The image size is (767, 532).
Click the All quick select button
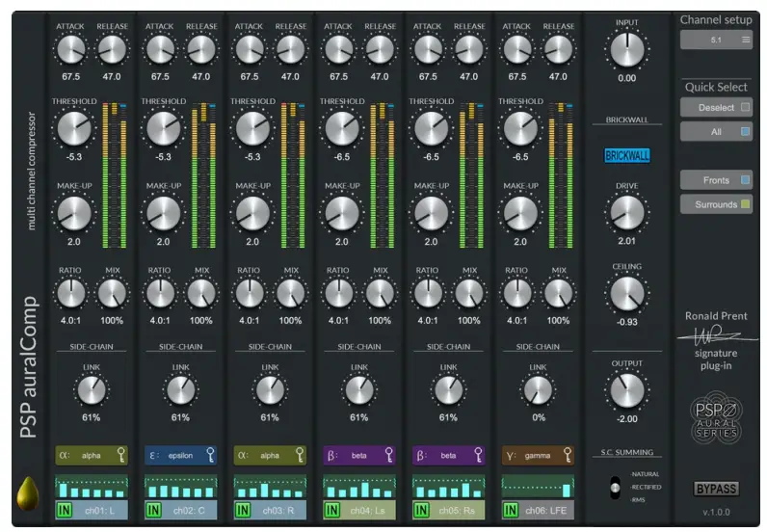(x=716, y=132)
